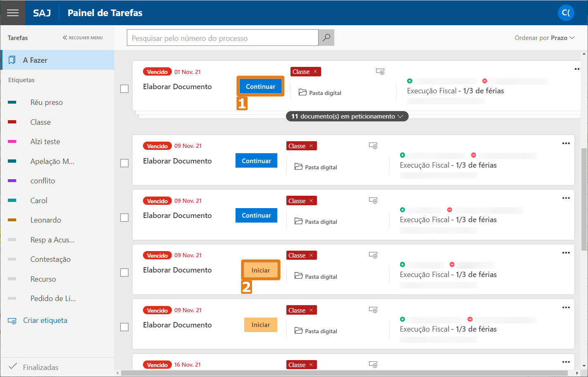Select checkbox beside the first Iniciar task
The image size is (588, 377).
(x=124, y=273)
